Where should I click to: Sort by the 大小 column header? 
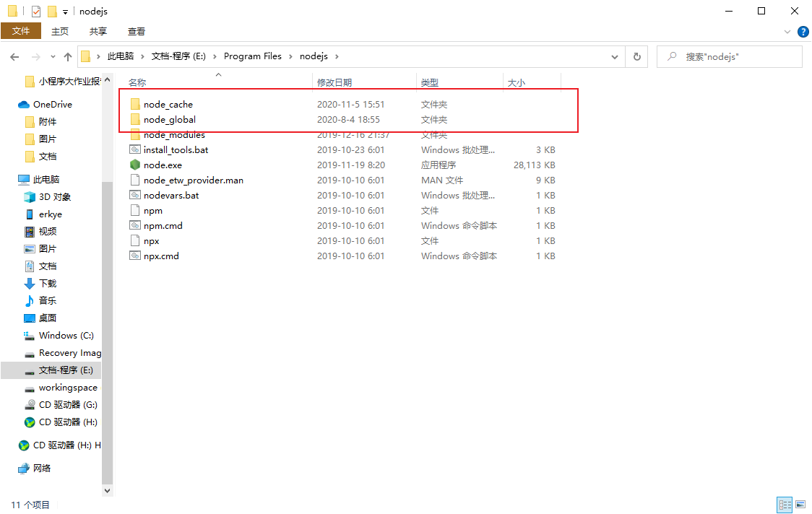[x=517, y=82]
